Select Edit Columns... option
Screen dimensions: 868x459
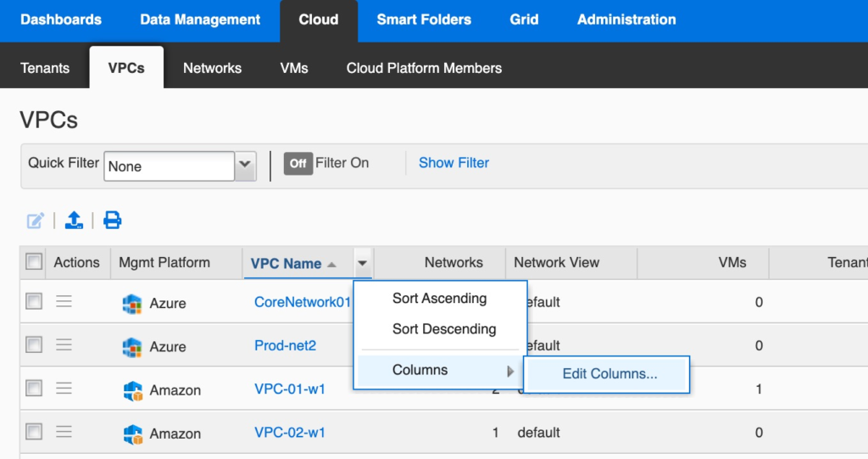pyautogui.click(x=609, y=373)
